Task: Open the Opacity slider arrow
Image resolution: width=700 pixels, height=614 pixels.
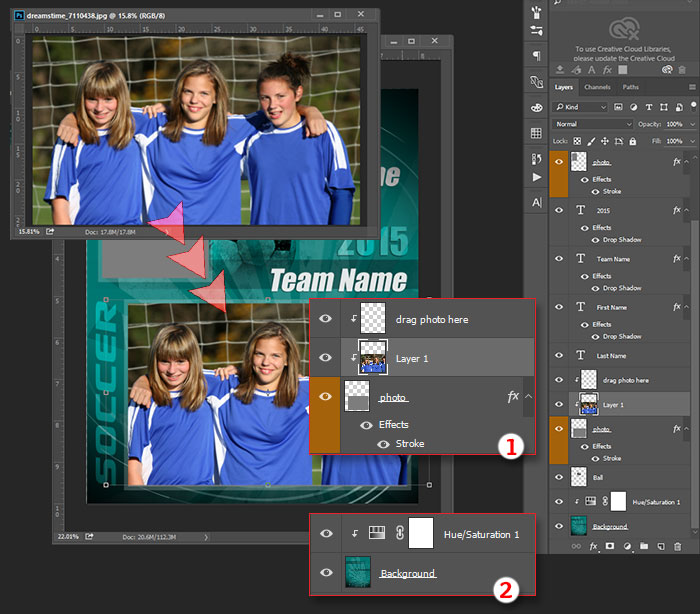Action: (x=692, y=124)
